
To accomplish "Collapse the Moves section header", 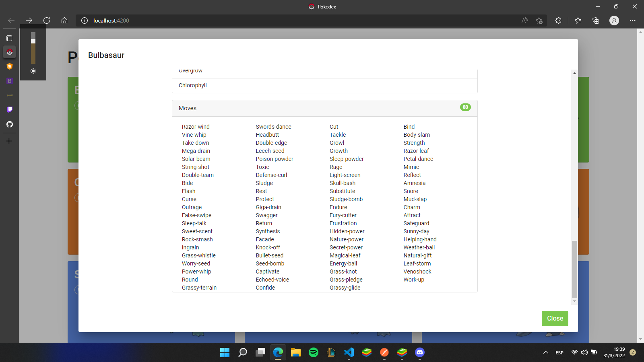I will tap(188, 108).
